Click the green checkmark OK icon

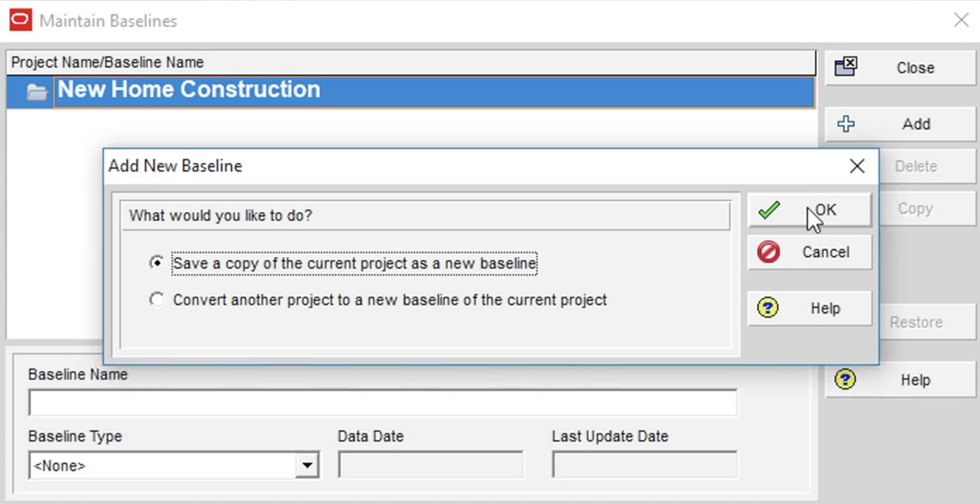pyautogui.click(x=769, y=210)
